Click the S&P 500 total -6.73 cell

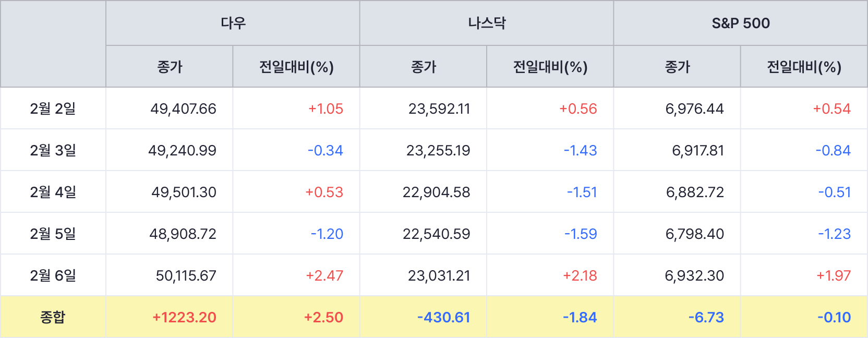(x=706, y=317)
